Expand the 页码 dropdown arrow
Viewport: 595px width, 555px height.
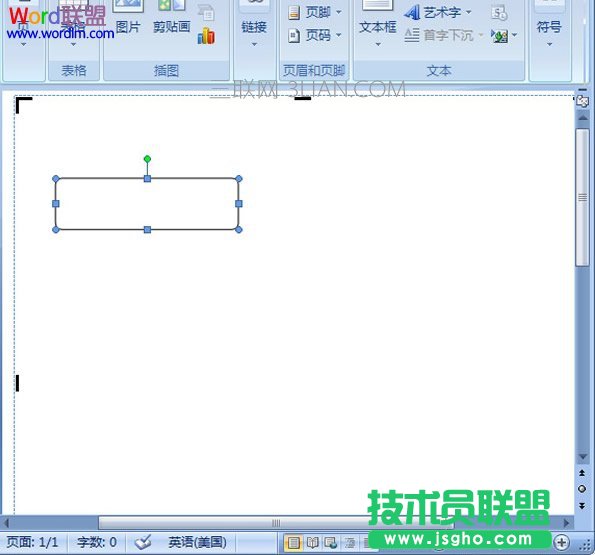[x=338, y=35]
